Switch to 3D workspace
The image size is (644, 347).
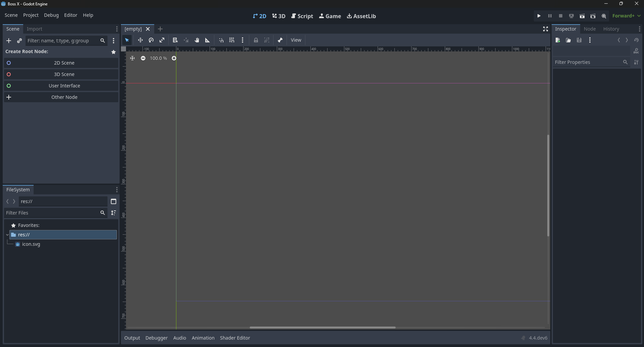(x=279, y=16)
